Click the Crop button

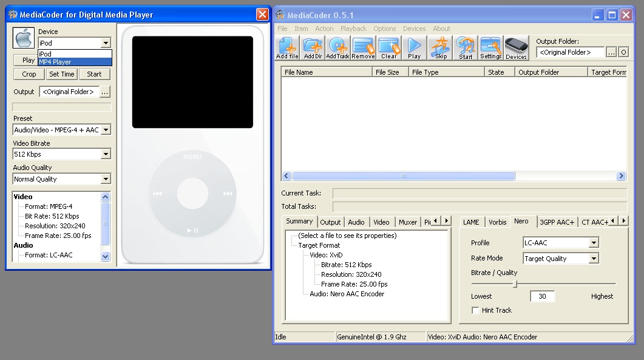click(29, 74)
